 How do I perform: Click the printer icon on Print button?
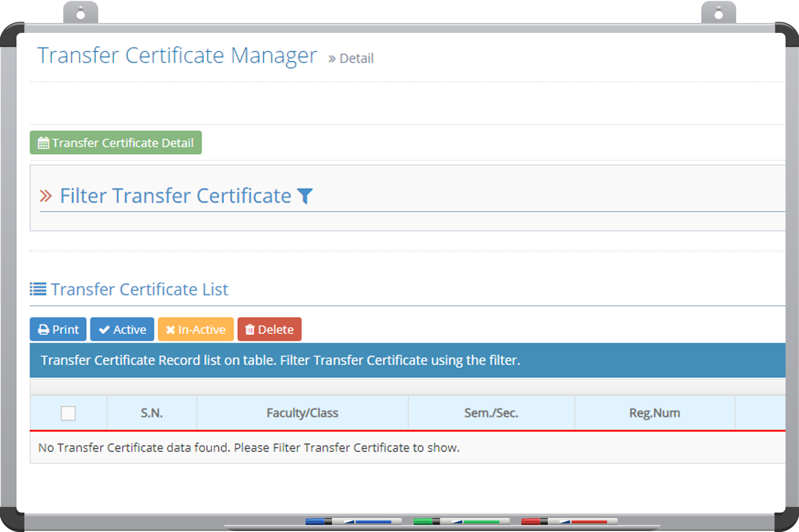pyautogui.click(x=43, y=330)
